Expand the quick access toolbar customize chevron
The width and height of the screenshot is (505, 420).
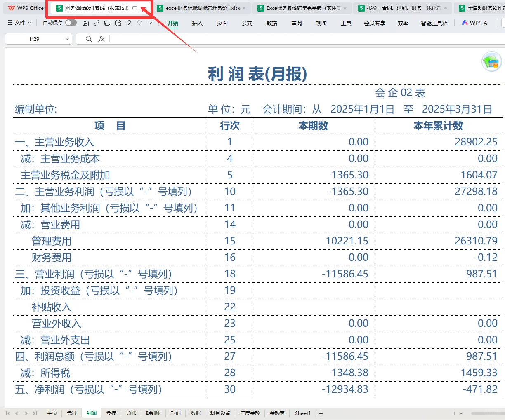[150, 23]
